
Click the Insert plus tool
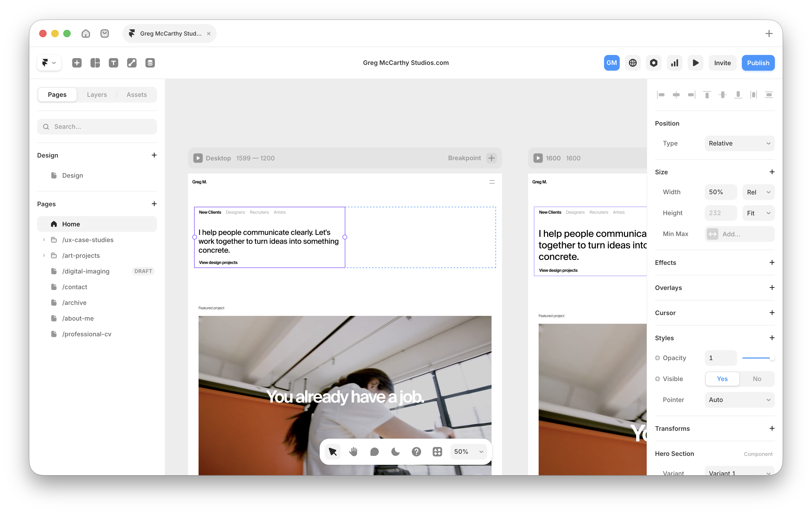tap(77, 63)
